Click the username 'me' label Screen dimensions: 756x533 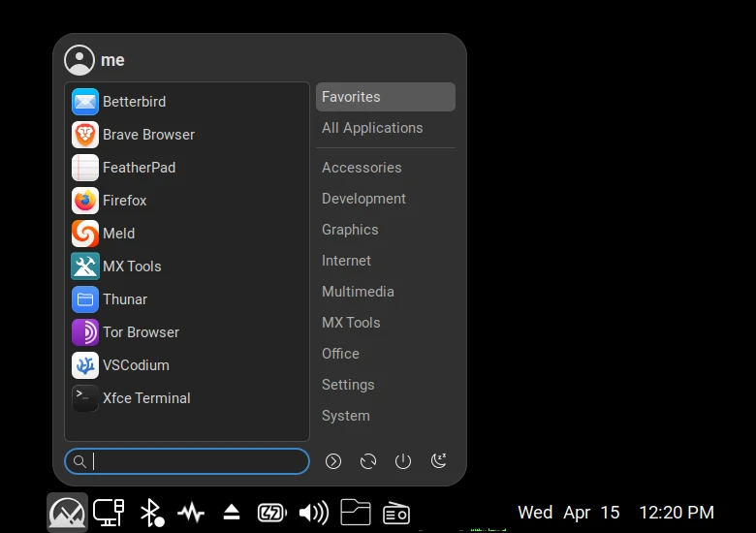[x=112, y=60]
